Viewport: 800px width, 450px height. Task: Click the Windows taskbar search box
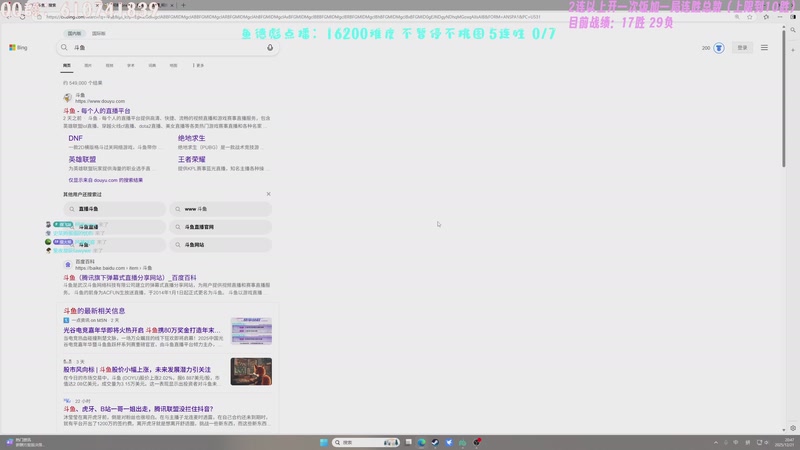[365, 442]
